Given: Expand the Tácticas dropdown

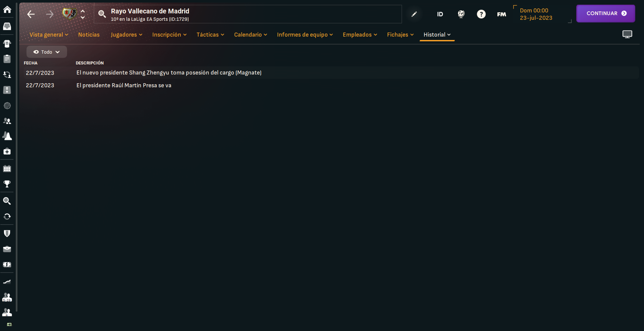Looking at the screenshot, I should pos(210,35).
